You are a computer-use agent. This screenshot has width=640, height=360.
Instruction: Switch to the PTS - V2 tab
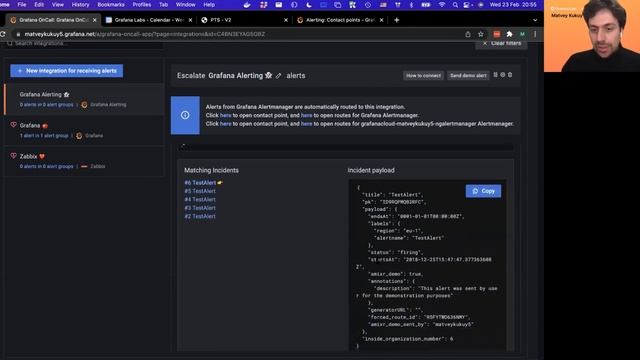(x=244, y=20)
